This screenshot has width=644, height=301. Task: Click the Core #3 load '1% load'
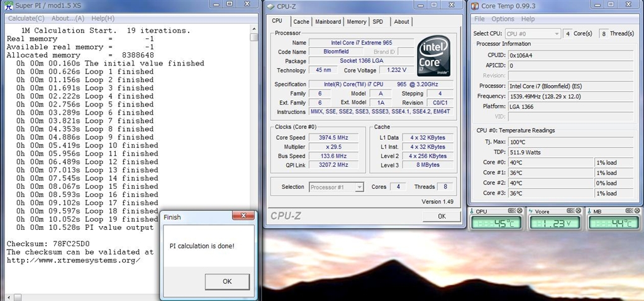pyautogui.click(x=614, y=194)
